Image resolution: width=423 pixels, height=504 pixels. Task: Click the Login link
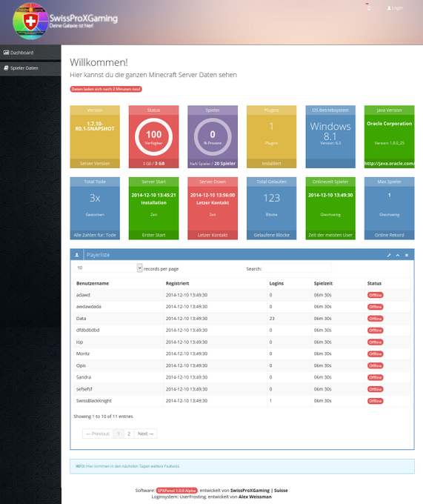(395, 7)
